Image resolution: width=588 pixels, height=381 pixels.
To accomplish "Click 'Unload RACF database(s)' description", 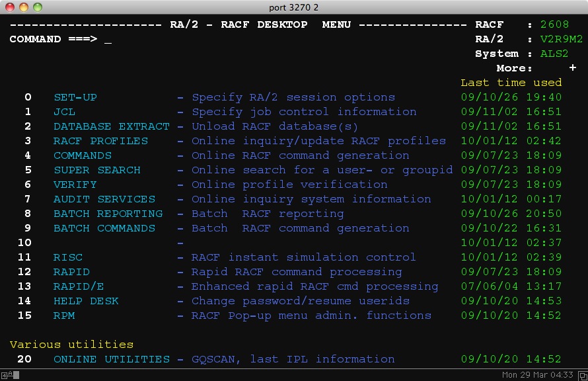I will (275, 126).
